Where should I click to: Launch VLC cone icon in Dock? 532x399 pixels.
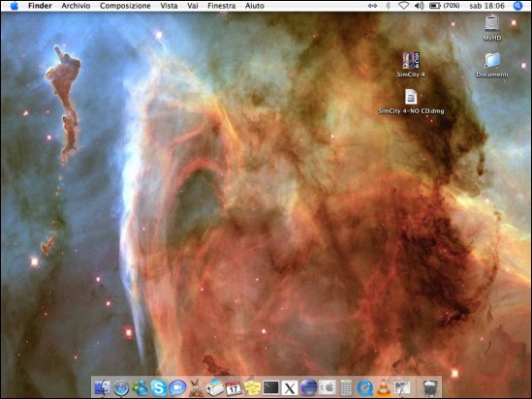(384, 387)
